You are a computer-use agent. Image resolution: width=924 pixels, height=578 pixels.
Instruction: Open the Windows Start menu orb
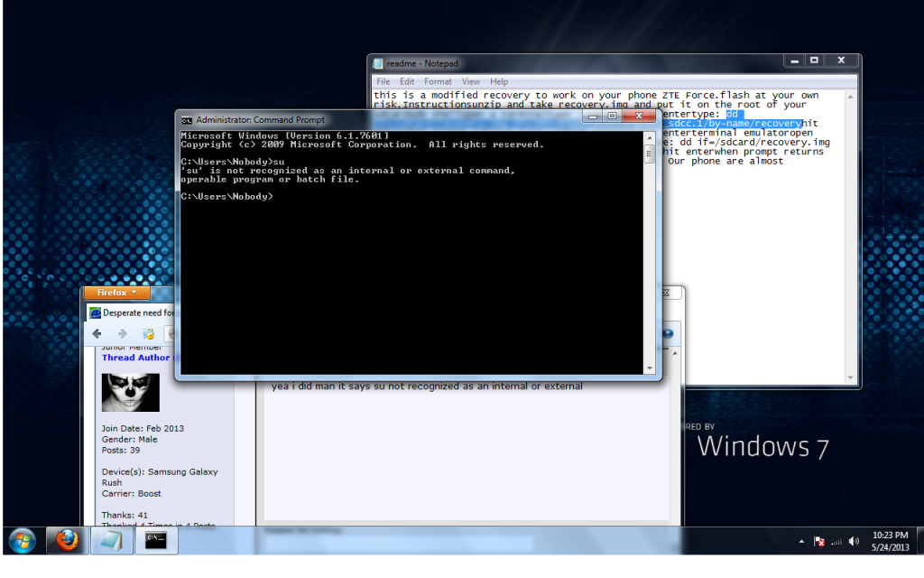[23, 541]
